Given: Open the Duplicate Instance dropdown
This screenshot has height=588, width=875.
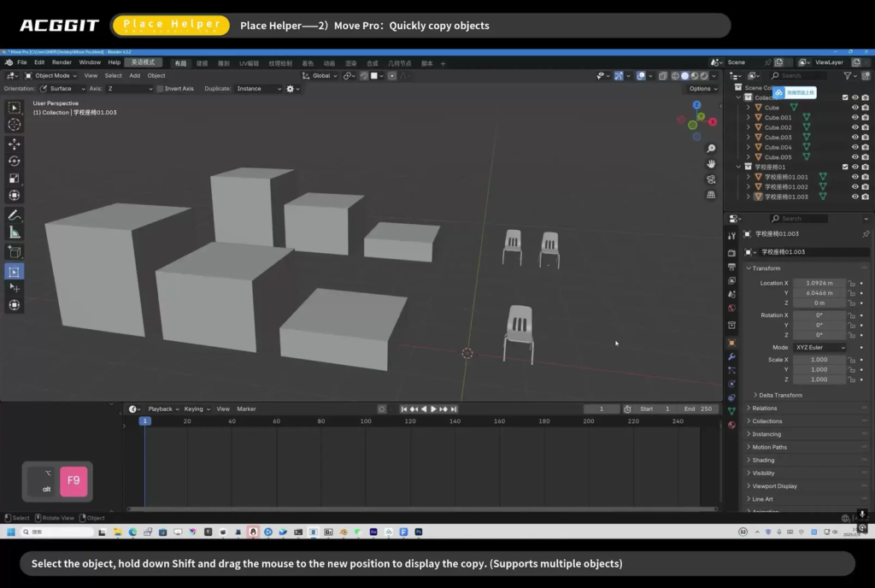Looking at the screenshot, I should click(258, 89).
